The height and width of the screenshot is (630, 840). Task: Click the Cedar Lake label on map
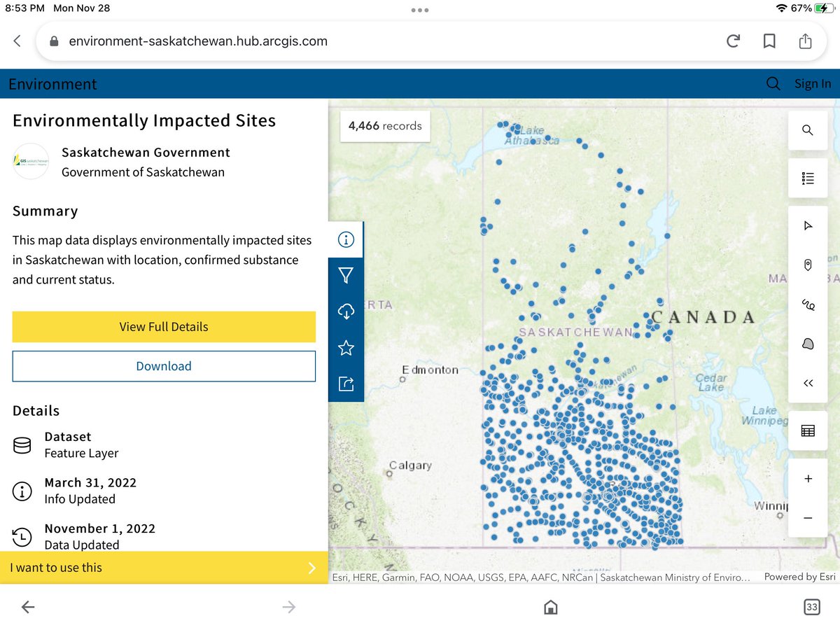click(710, 382)
